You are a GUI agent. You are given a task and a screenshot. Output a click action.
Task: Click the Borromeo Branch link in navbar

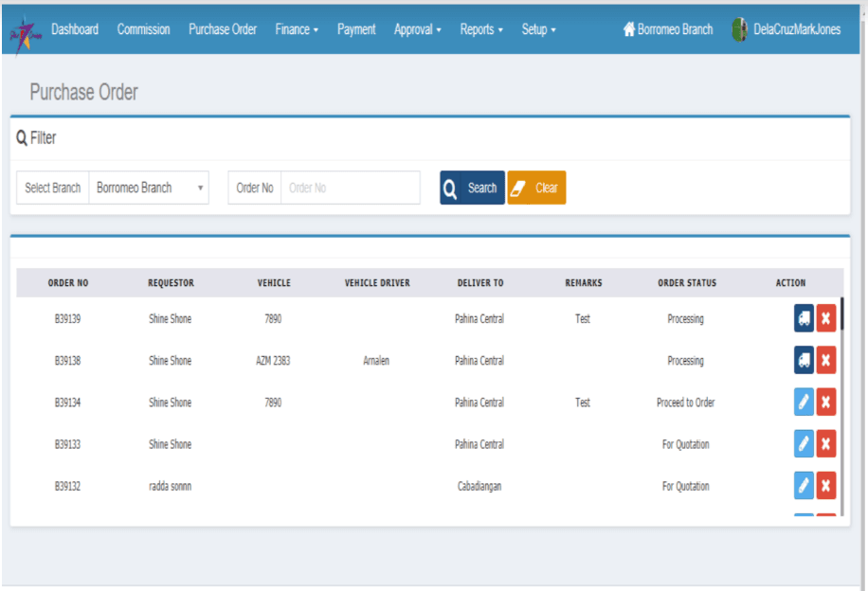click(668, 29)
